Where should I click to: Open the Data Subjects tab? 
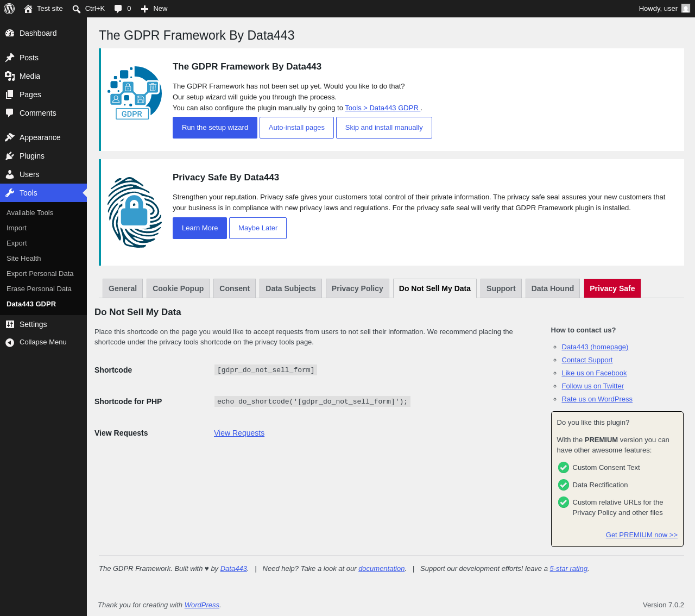coord(290,288)
